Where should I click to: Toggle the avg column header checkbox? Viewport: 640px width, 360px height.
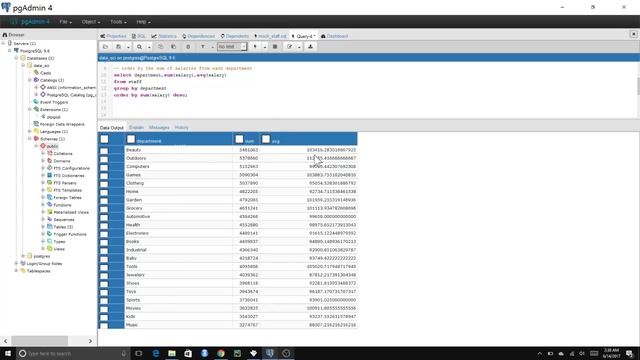pyautogui.click(x=266, y=139)
